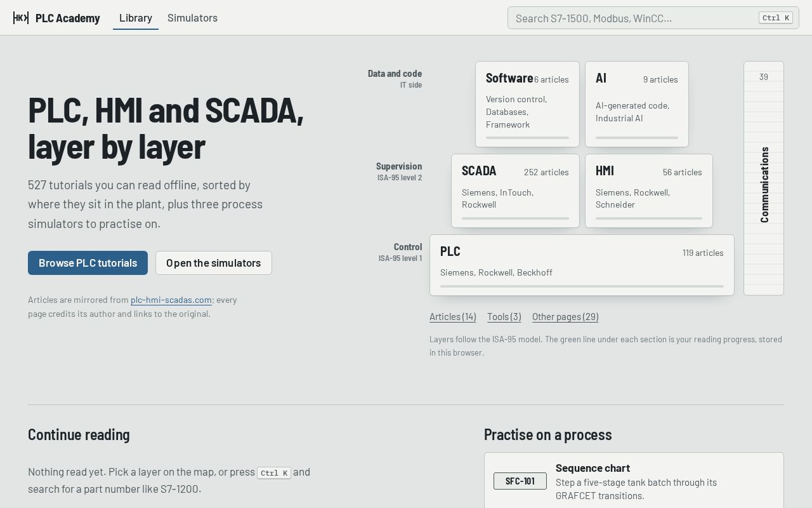Image resolution: width=812 pixels, height=508 pixels.
Task: Follow the plc-hmi-scadas.com link
Action: (x=171, y=300)
